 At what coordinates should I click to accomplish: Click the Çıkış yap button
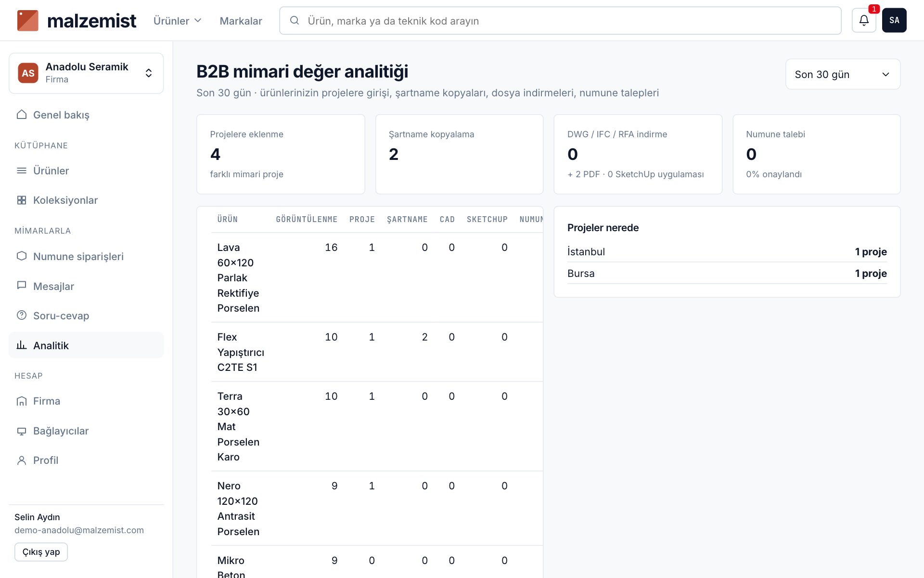pos(41,552)
